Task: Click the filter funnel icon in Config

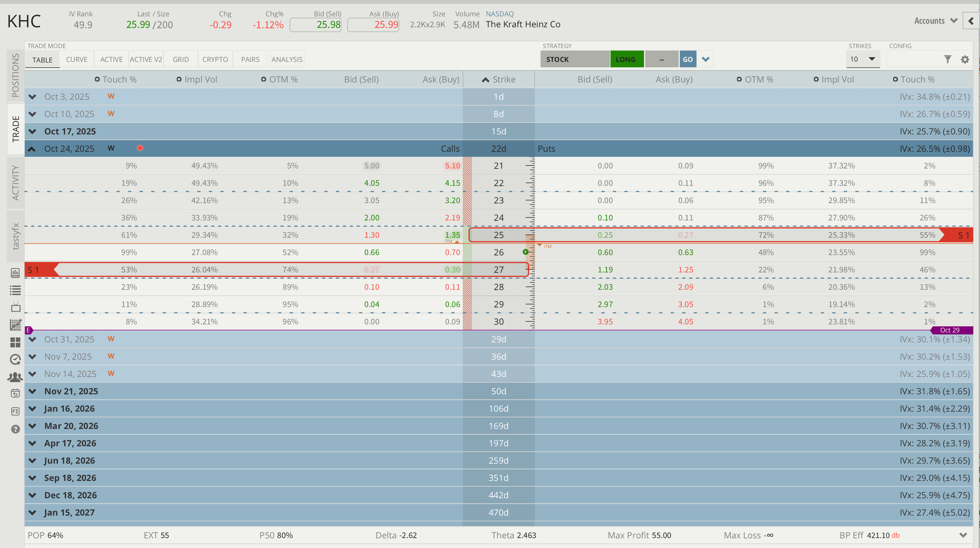Action: click(x=947, y=59)
